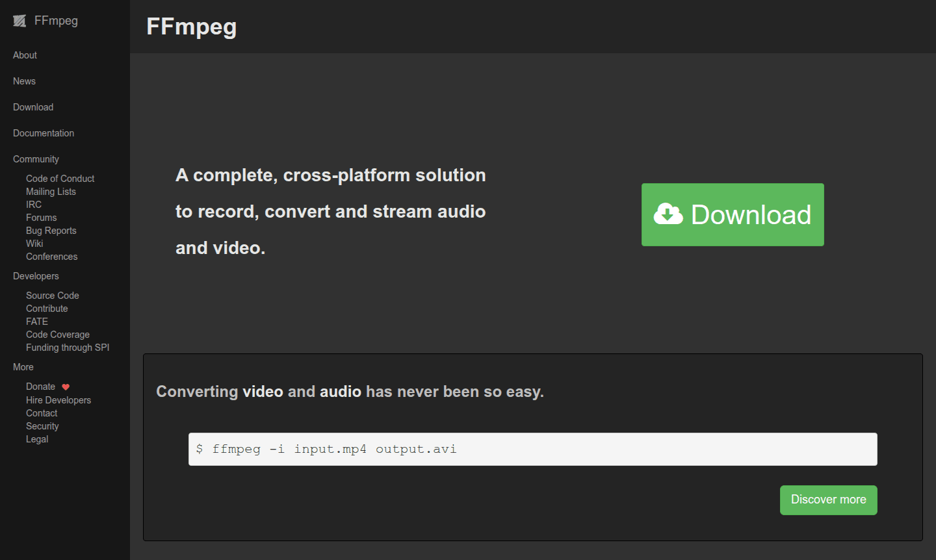
Task: Click the Discover more button
Action: point(828,500)
